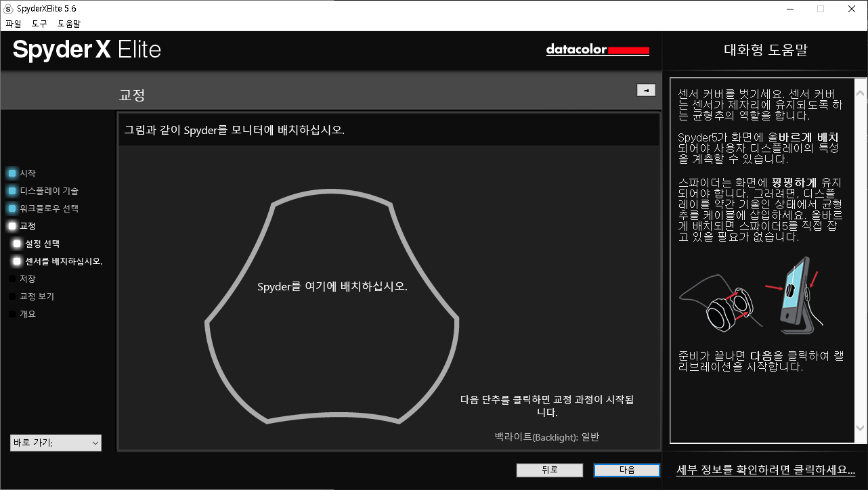Minimize the SpyderXElite window
Screen dimensions: 868x490
[x=789, y=9]
